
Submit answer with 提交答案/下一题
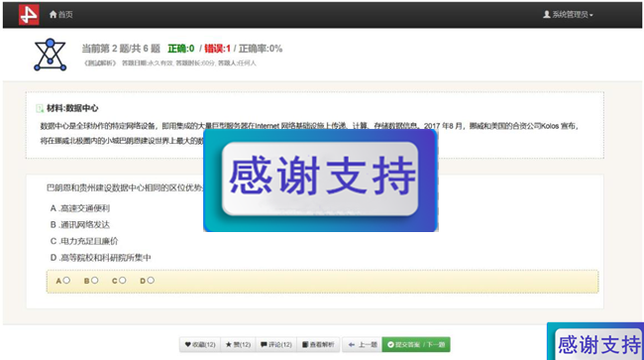(416, 344)
